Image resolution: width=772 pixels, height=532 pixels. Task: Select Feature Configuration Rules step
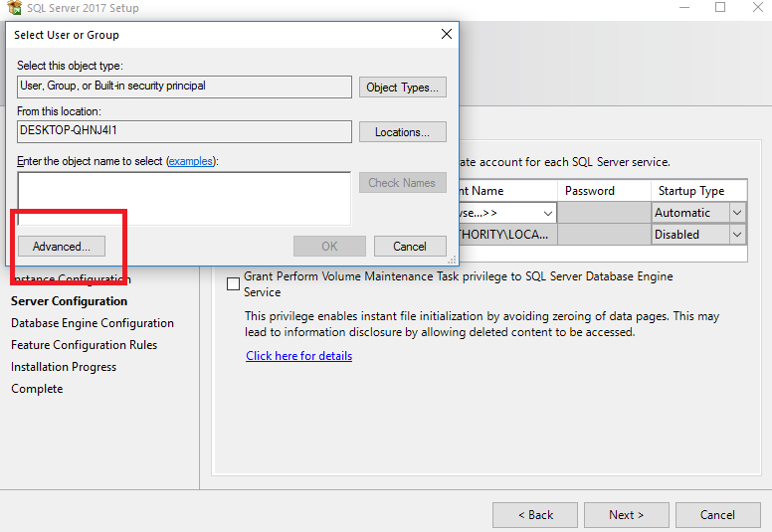[x=85, y=345]
